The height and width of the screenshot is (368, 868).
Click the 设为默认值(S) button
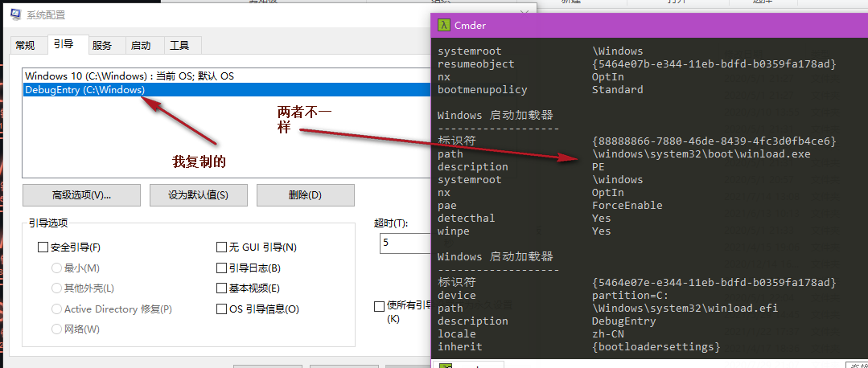[x=198, y=195]
